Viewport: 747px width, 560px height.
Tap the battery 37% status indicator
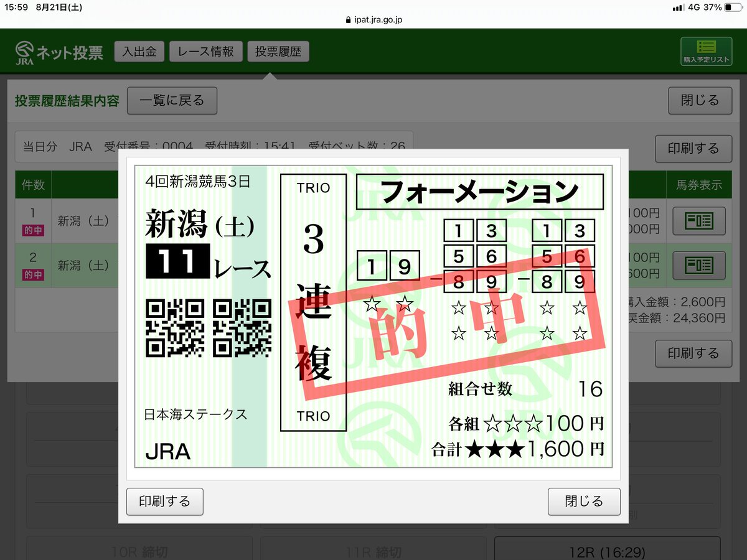(x=722, y=7)
